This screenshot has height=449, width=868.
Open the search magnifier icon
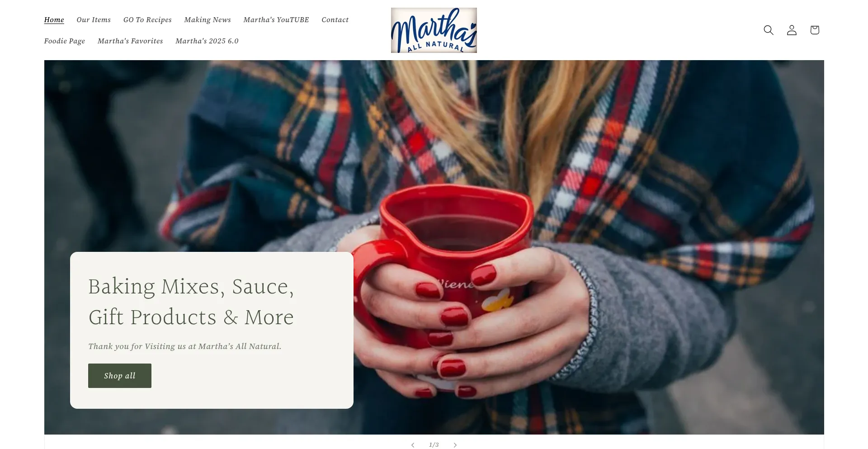[769, 30]
